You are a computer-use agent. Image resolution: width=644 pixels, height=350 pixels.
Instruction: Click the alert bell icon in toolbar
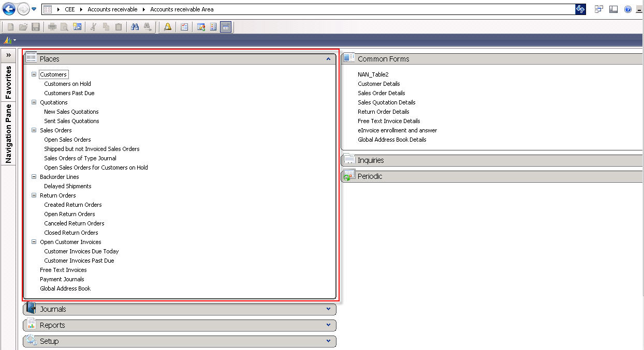[x=168, y=27]
